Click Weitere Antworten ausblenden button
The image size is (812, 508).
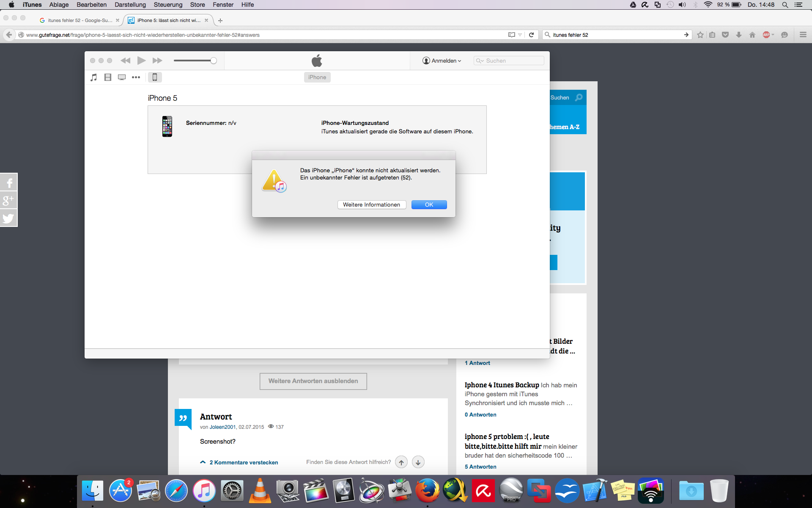pos(313,381)
